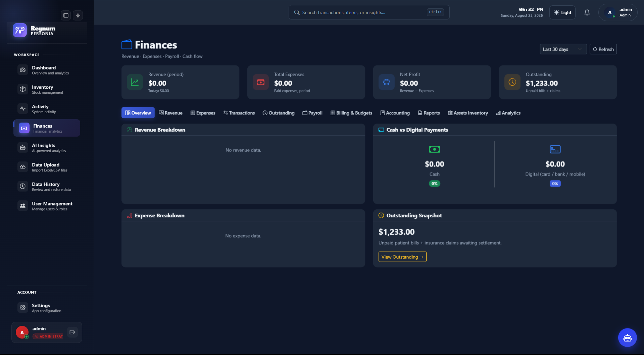This screenshot has height=355, width=644.
Task: Open the Data History clock icon
Action: tap(22, 186)
